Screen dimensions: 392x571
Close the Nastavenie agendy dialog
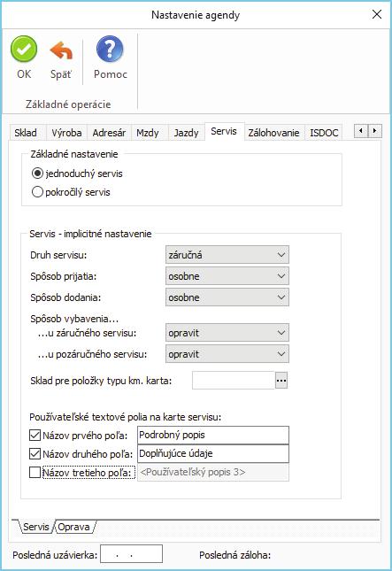[377, 14]
